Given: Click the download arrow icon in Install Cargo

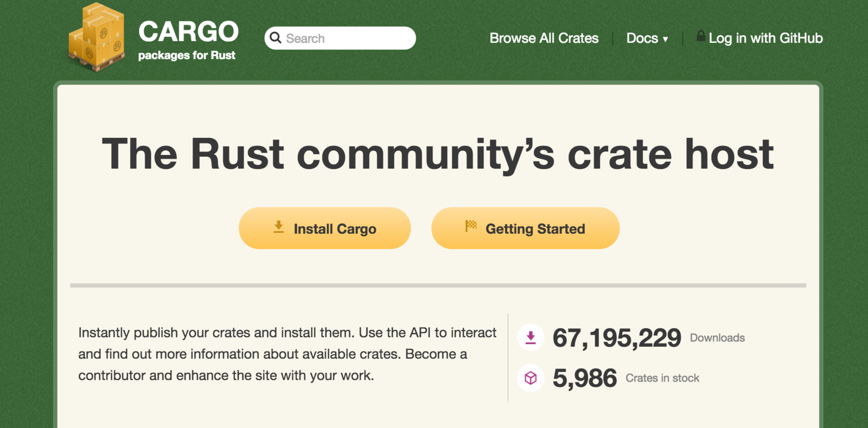Looking at the screenshot, I should (x=278, y=227).
